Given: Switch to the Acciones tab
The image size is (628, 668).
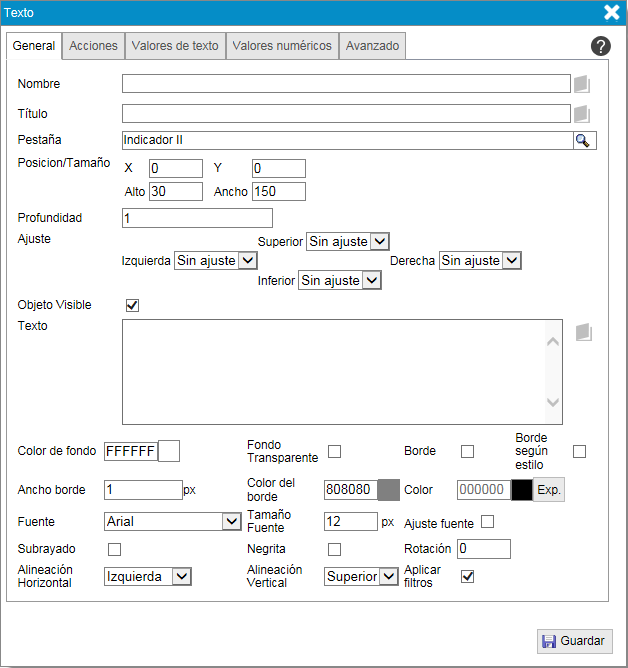Looking at the screenshot, I should [93, 46].
